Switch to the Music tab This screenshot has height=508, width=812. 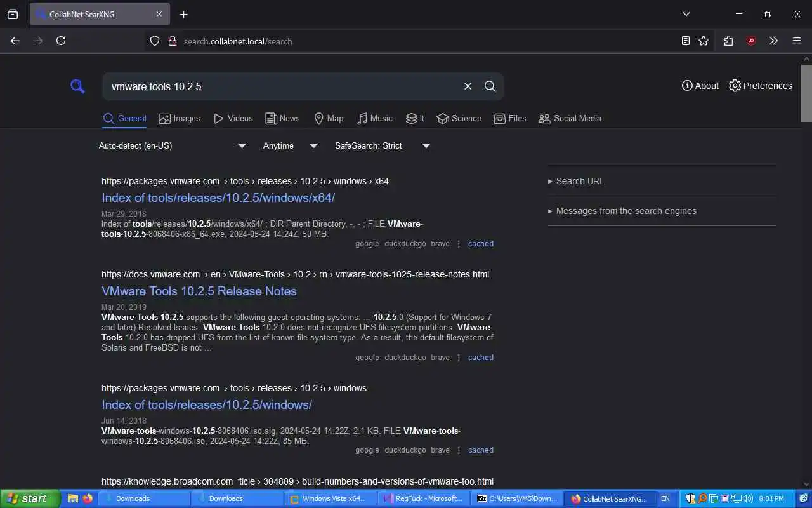tap(374, 119)
